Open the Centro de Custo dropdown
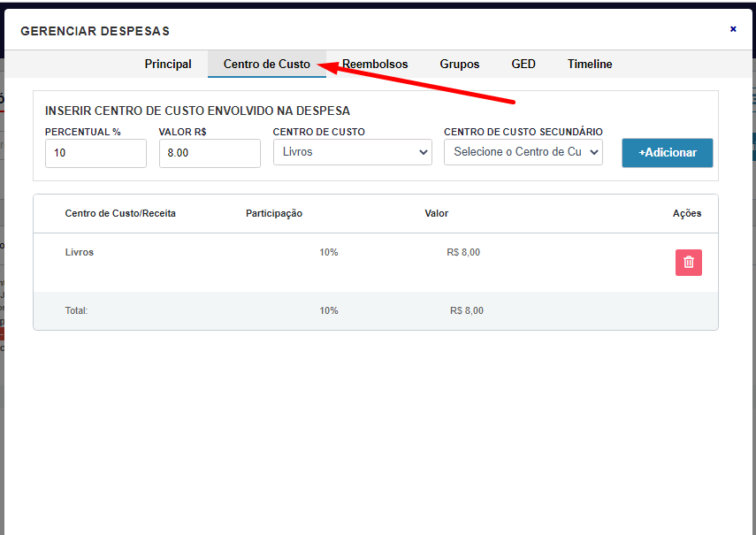Screen dimensions: 756x535 tap(353, 152)
